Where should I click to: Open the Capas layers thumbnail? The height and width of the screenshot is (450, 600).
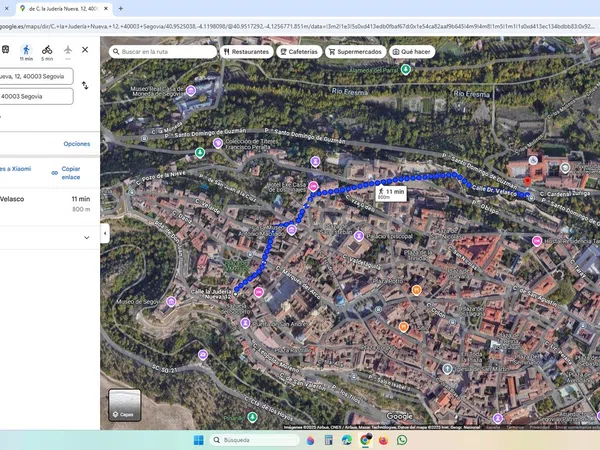pos(124,405)
